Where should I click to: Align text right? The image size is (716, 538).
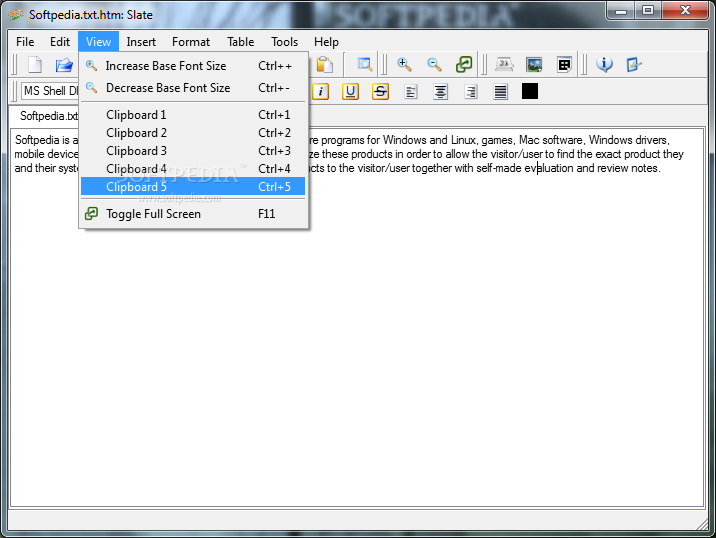(470, 92)
